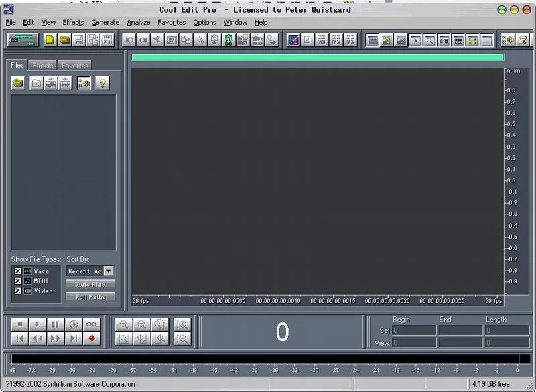
Task: Click the gear options icon in Files panel
Action: pyautogui.click(x=84, y=83)
